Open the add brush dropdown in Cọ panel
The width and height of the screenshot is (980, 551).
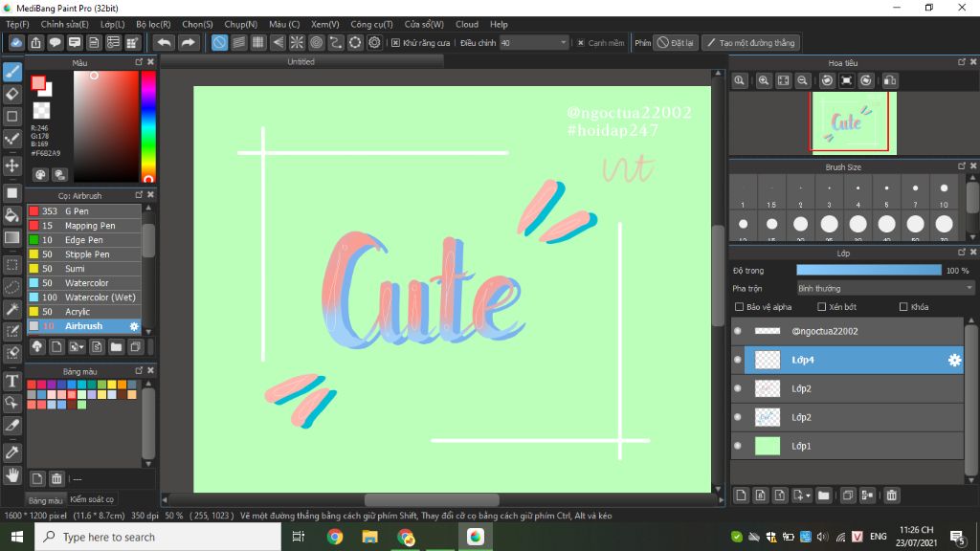pyautogui.click(x=77, y=347)
